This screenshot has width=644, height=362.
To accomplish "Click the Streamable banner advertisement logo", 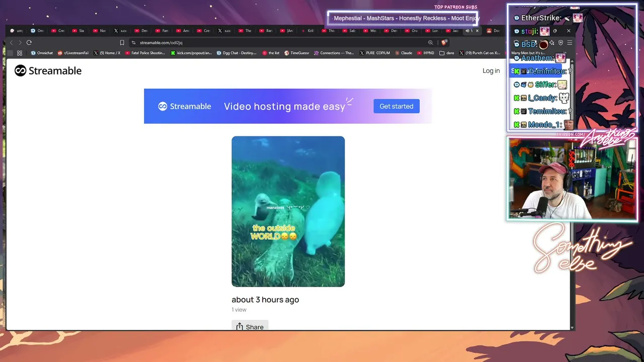I will (185, 106).
